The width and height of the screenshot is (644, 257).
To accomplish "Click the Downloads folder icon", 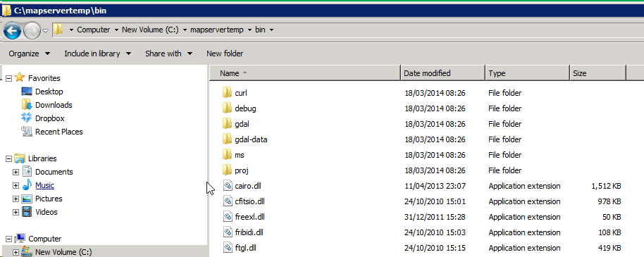I will point(26,104).
